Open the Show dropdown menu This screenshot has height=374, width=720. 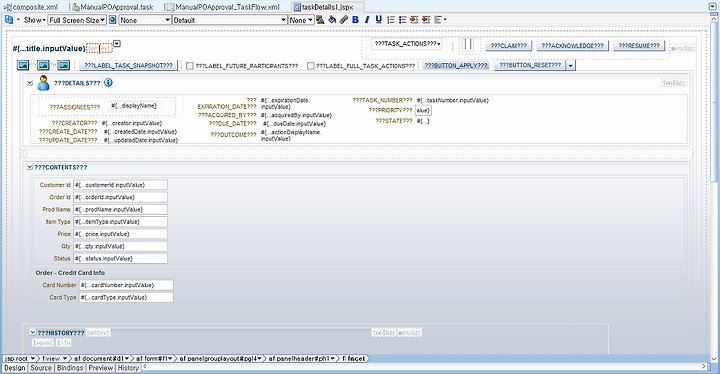pos(34,20)
